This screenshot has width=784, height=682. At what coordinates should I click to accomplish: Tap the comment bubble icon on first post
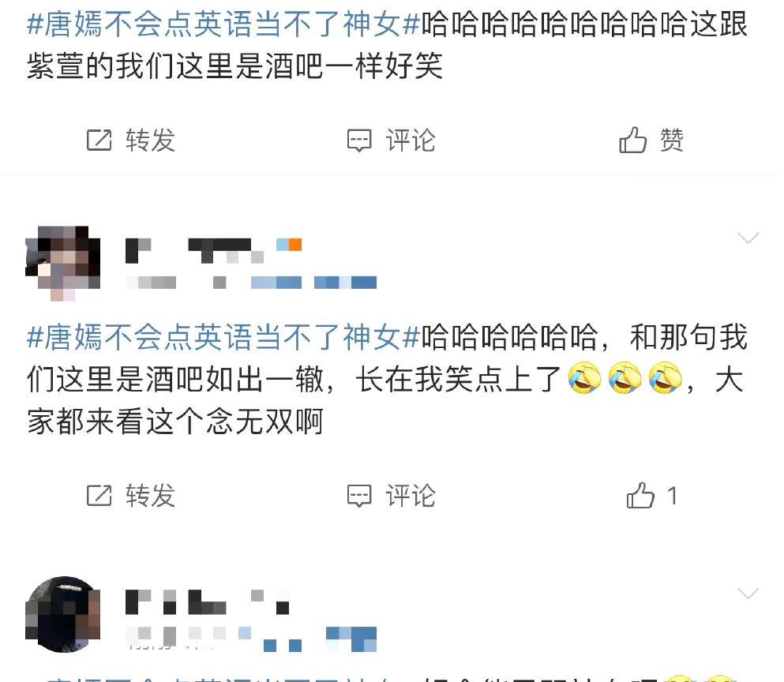click(359, 141)
